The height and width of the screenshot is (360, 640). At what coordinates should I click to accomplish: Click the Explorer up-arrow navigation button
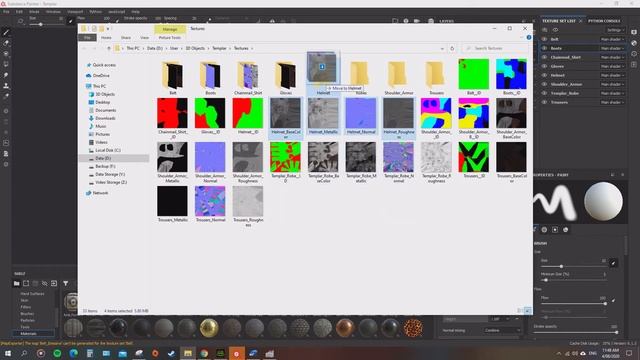pyautogui.click(x=109, y=48)
